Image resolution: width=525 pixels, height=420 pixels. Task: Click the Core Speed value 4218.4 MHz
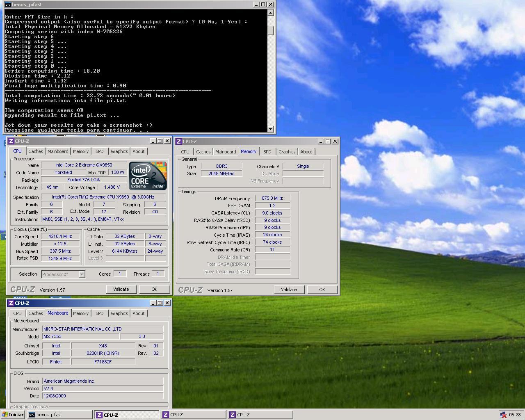[60, 237]
